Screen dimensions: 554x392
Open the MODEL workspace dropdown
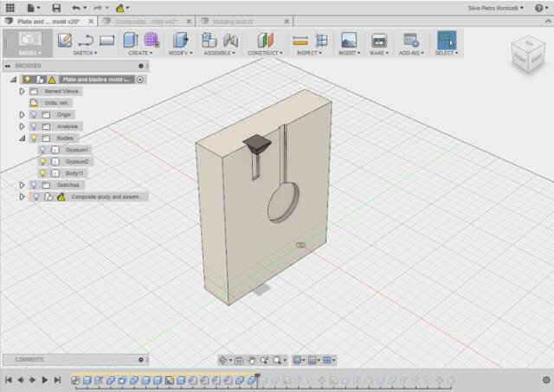point(29,43)
